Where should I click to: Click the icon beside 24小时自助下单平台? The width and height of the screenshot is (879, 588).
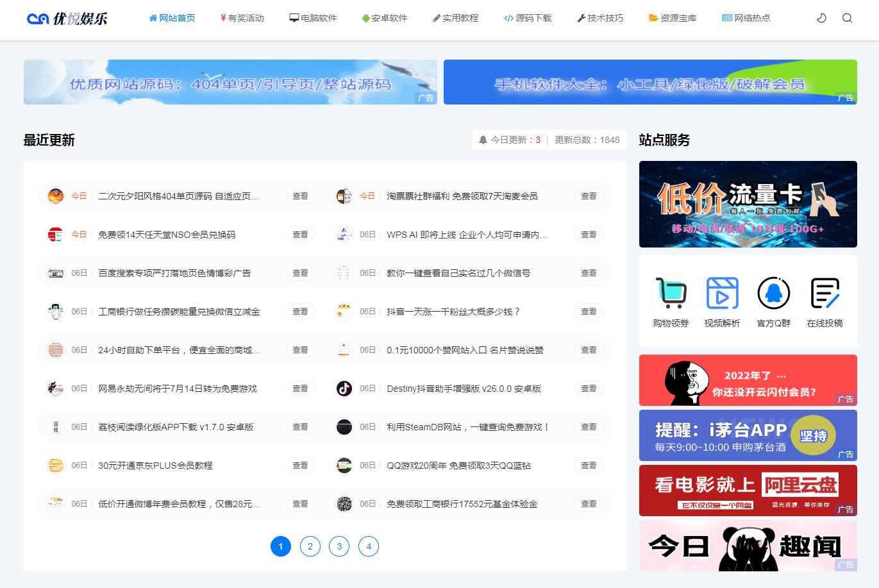[56, 350]
